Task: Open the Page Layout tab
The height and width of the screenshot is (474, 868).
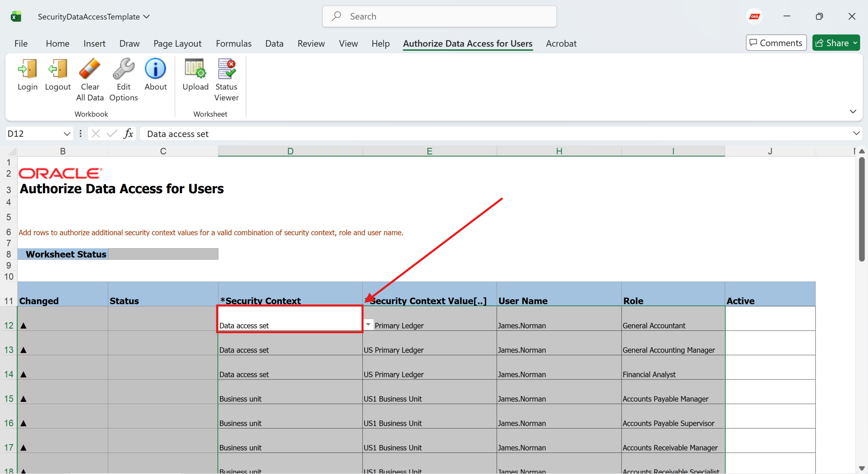Action: (177, 43)
